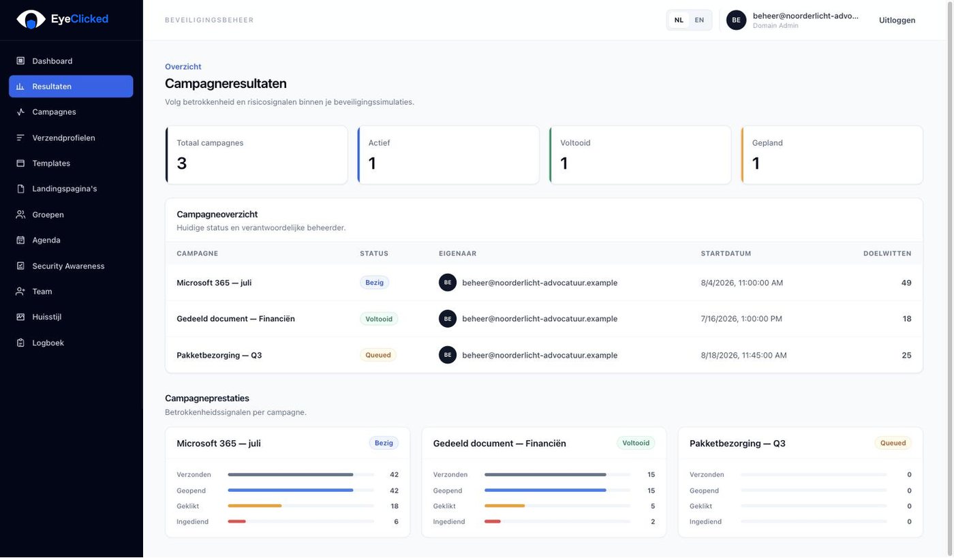Click the Logboek clipboard icon
The image size is (954, 560).
click(20, 343)
